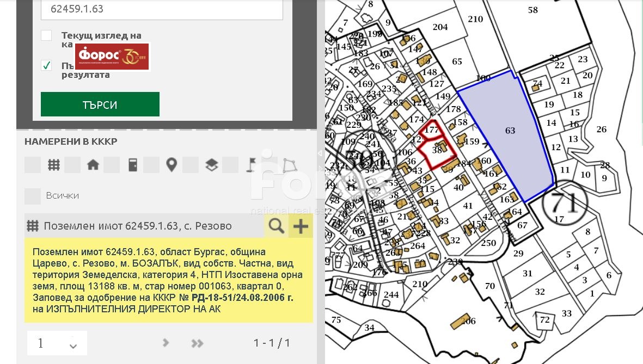This screenshot has width=643, height=364.
Task: Click the parcel grid icon in filter row
Action: pos(53,165)
